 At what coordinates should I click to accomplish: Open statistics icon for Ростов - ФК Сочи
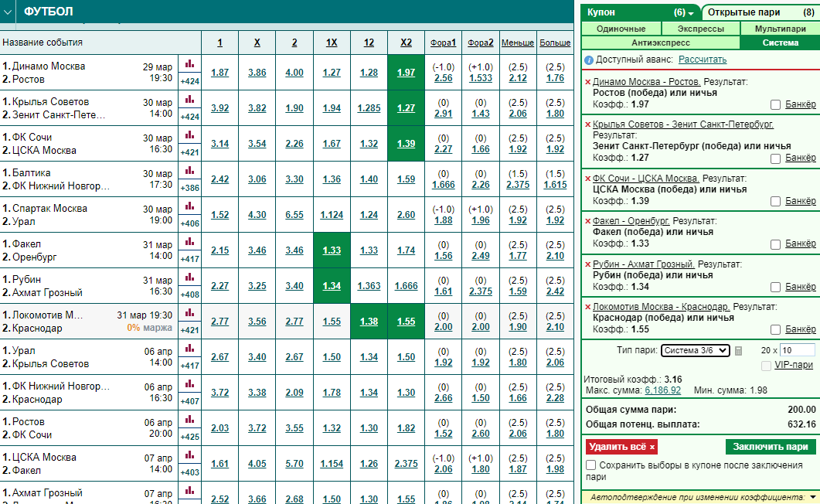[x=189, y=420]
